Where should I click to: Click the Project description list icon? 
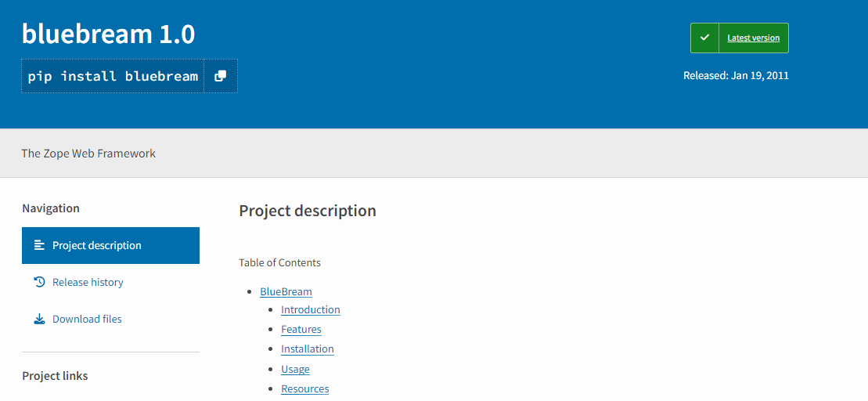pos(39,245)
